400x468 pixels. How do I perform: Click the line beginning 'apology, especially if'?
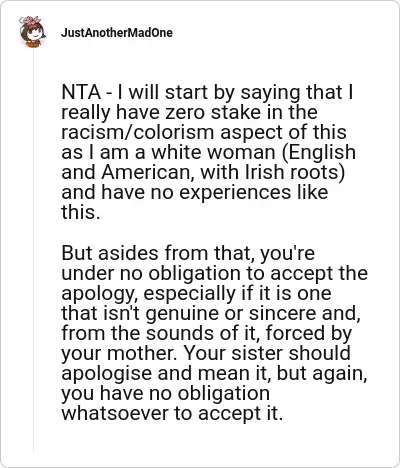pyautogui.click(x=196, y=293)
